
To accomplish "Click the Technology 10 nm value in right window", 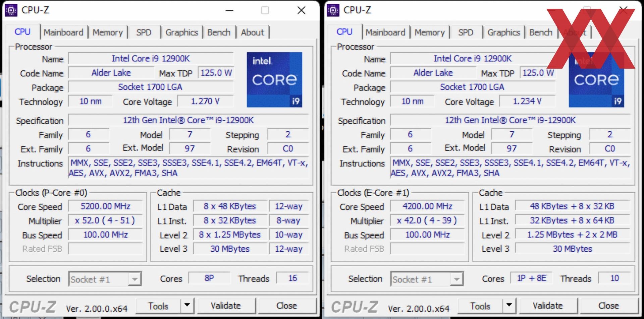I will (413, 101).
